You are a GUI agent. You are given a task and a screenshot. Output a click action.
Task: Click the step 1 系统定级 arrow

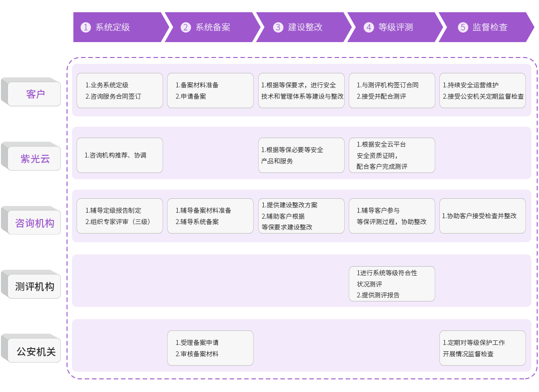coord(121,27)
